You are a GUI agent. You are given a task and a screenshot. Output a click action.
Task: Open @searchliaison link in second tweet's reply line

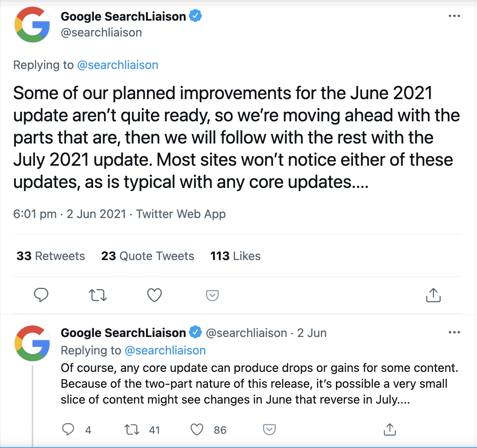point(165,350)
